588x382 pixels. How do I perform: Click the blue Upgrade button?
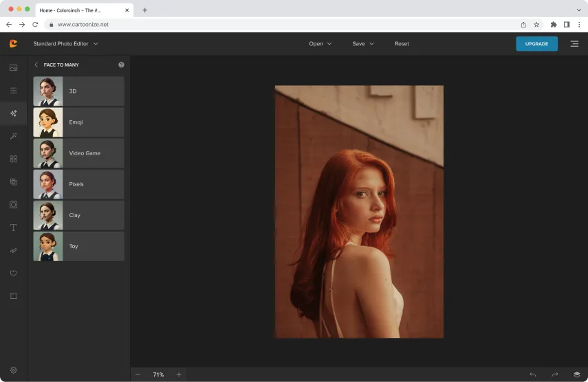point(536,44)
